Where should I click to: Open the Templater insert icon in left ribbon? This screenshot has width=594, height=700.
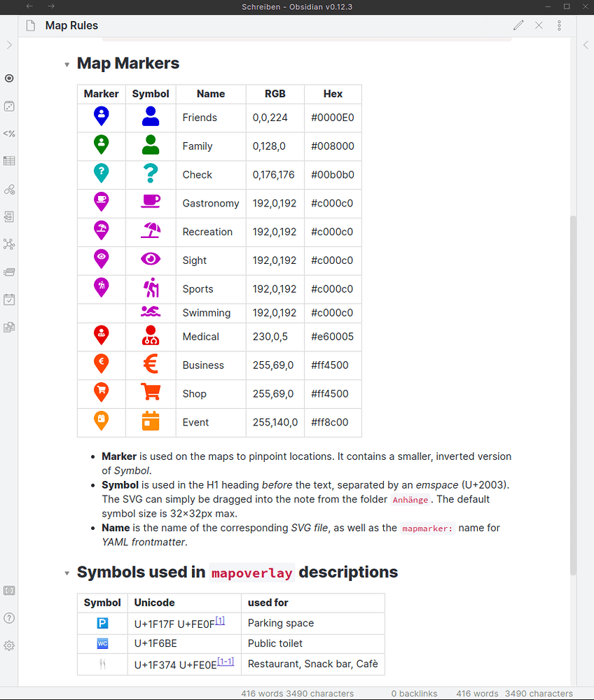(9, 133)
